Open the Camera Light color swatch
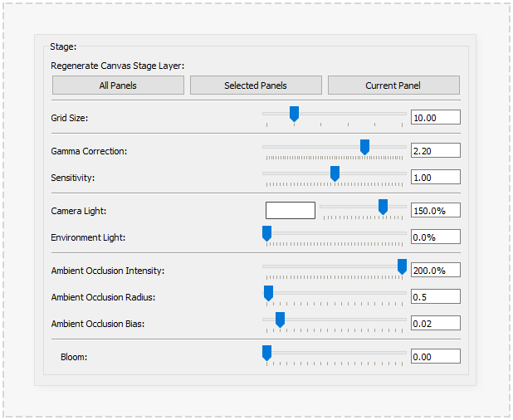The height and width of the screenshot is (420, 513). coord(290,211)
